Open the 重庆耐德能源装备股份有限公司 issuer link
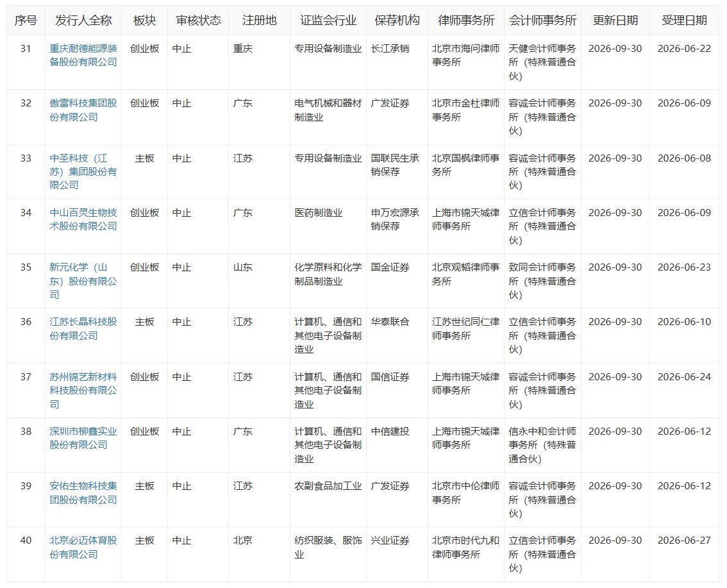Screen dimensions: 727x588 tap(83, 55)
